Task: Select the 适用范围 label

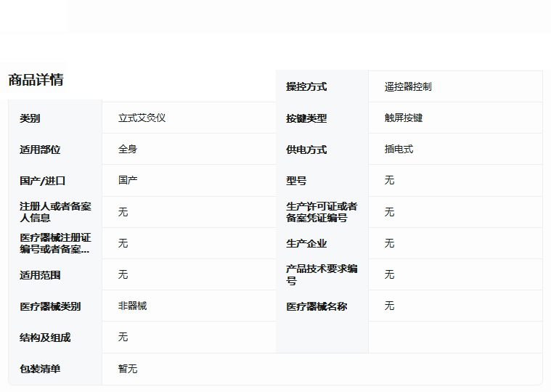Action: tap(40, 275)
